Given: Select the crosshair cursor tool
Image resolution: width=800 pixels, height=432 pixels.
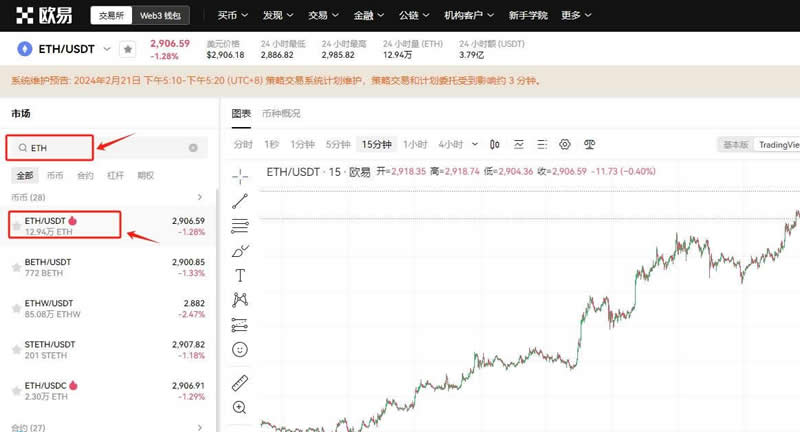Looking at the screenshot, I should (x=240, y=176).
